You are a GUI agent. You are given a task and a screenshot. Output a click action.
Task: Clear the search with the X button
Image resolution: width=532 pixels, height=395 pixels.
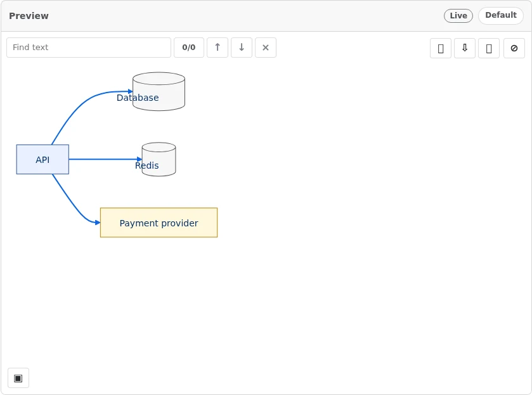266,48
